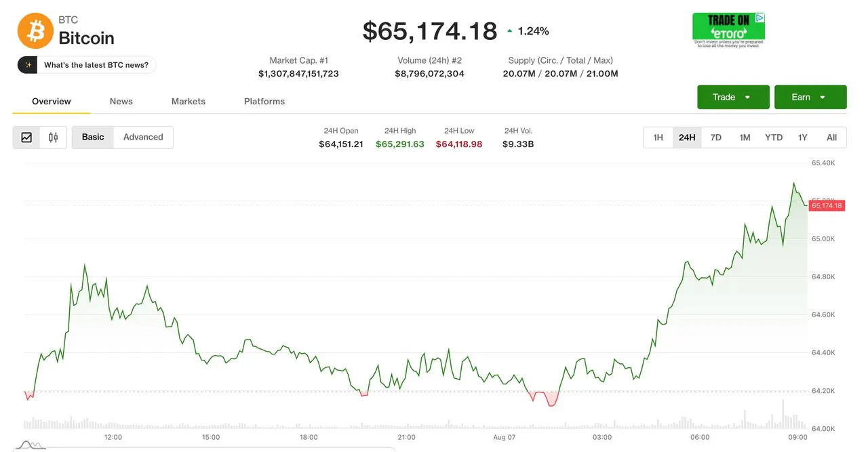Image resolution: width=868 pixels, height=452 pixels.
Task: Click the sparkle AI news icon
Action: (28, 65)
